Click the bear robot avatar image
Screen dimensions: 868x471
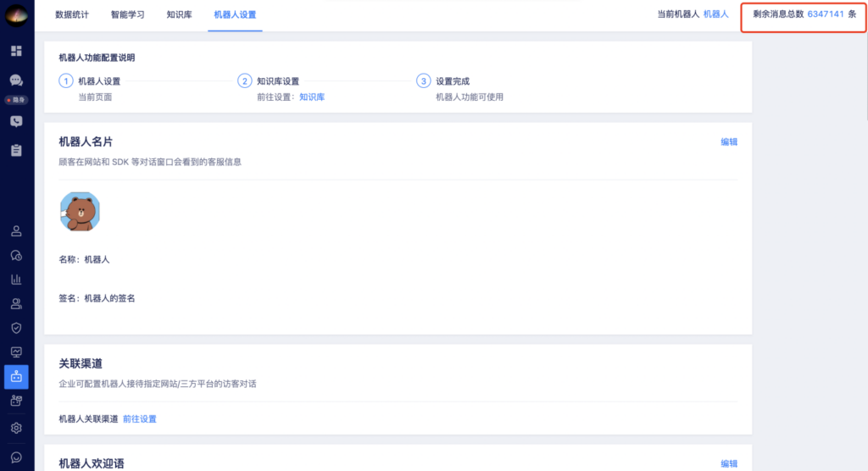click(x=80, y=212)
